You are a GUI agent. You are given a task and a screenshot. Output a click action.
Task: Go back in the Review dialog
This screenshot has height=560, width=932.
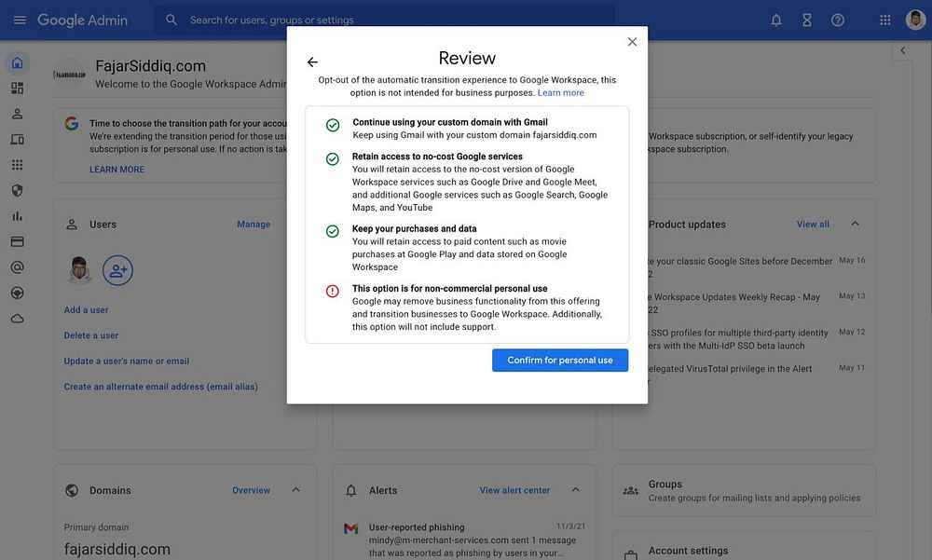[312, 61]
